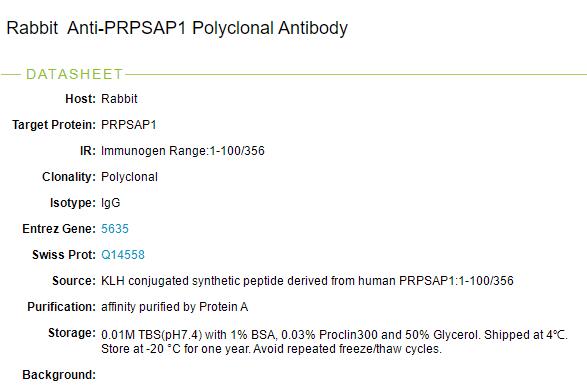Viewport: 587px width, 391px height.
Task: Click affinity purified by Protein A text
Action: pyautogui.click(x=174, y=307)
